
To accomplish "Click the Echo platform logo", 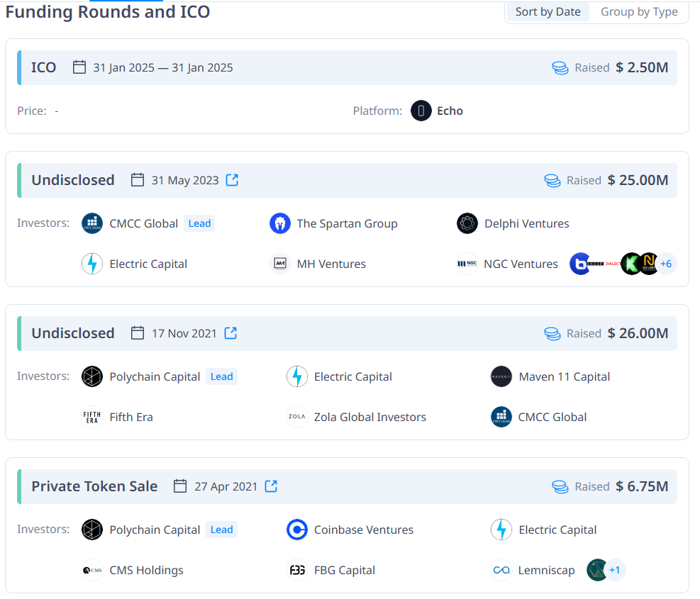I will click(x=421, y=111).
